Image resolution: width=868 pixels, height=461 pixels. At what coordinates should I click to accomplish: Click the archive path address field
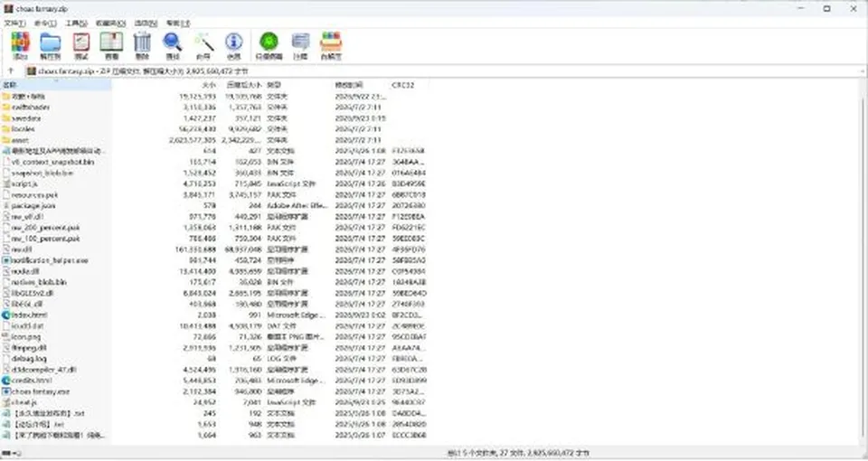click(x=443, y=71)
